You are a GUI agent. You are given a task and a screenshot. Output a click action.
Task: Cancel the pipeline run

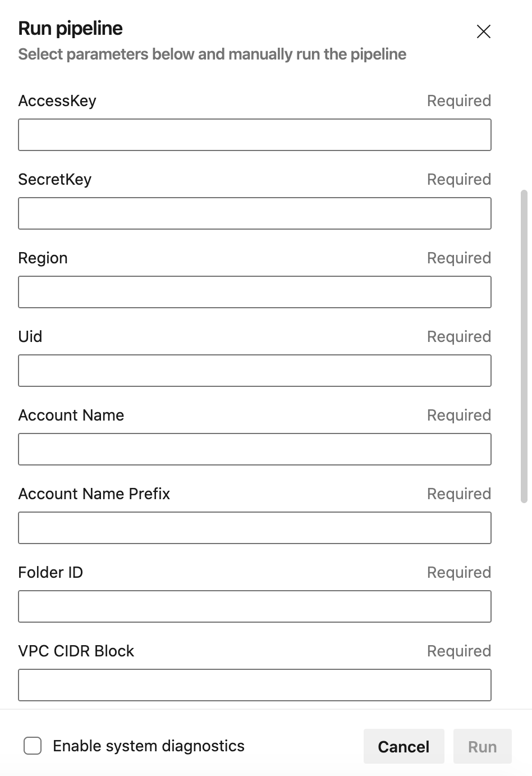click(x=403, y=746)
